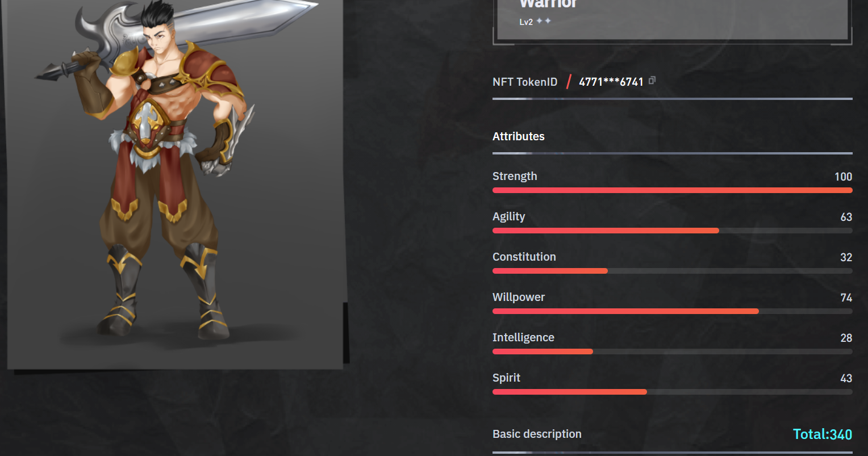Click the Willpower progress bar
Screen dimensions: 868x456
pos(673,311)
